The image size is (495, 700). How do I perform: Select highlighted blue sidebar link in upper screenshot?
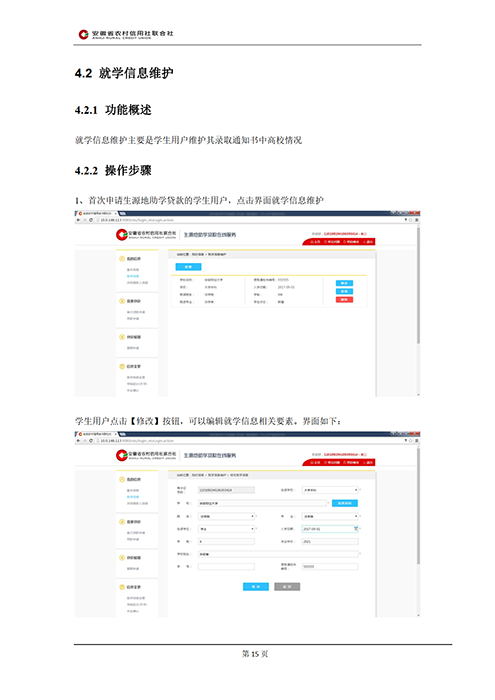click(133, 276)
